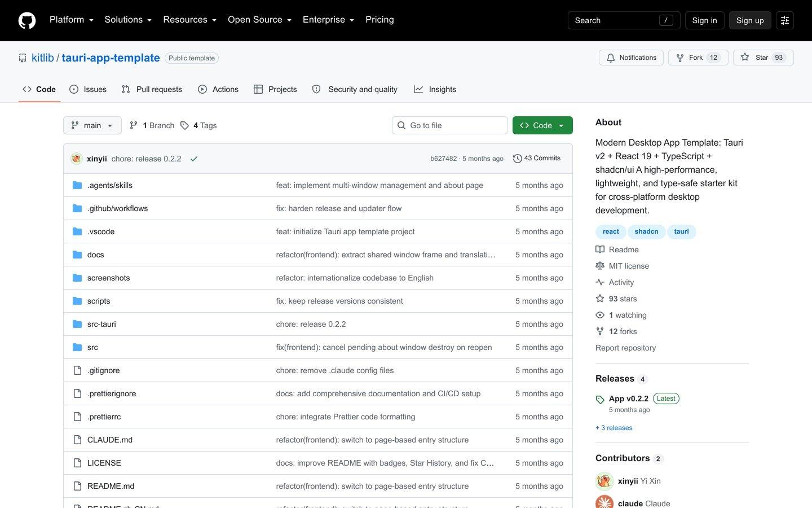Viewport: 812px width, 508px height.
Task: Open the .prettierignore file
Action: (x=112, y=393)
